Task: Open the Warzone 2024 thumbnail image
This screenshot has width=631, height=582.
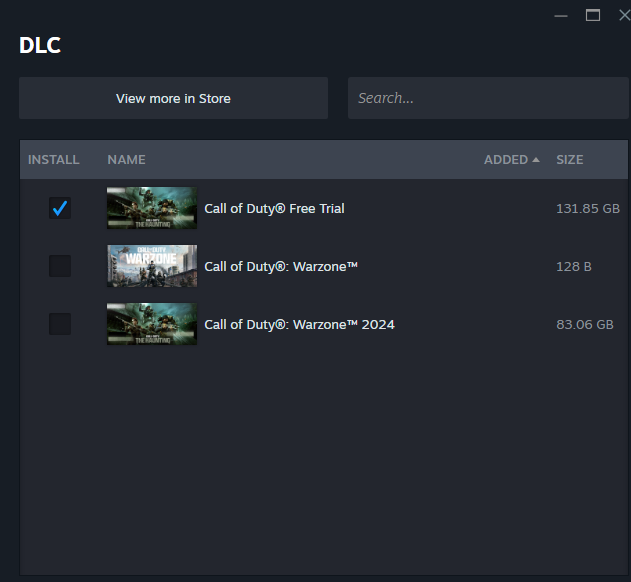Action: pyautogui.click(x=152, y=324)
